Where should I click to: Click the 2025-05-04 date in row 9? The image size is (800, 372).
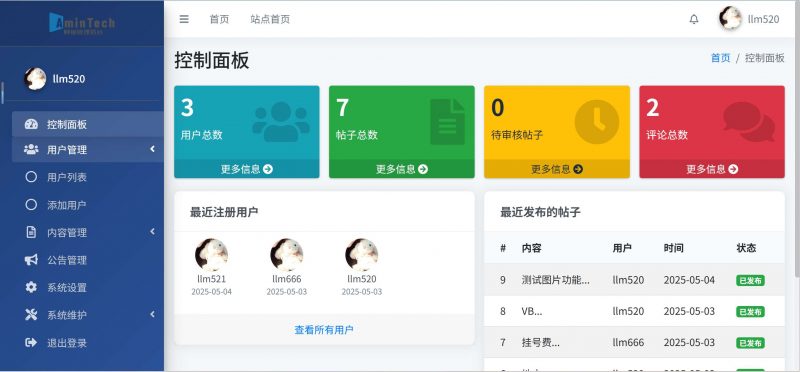coord(689,280)
